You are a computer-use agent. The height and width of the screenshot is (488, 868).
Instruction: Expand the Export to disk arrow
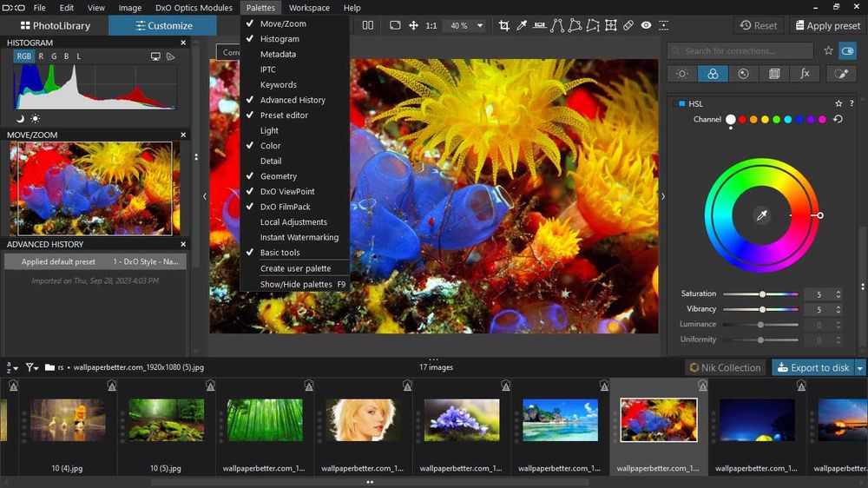coord(860,368)
